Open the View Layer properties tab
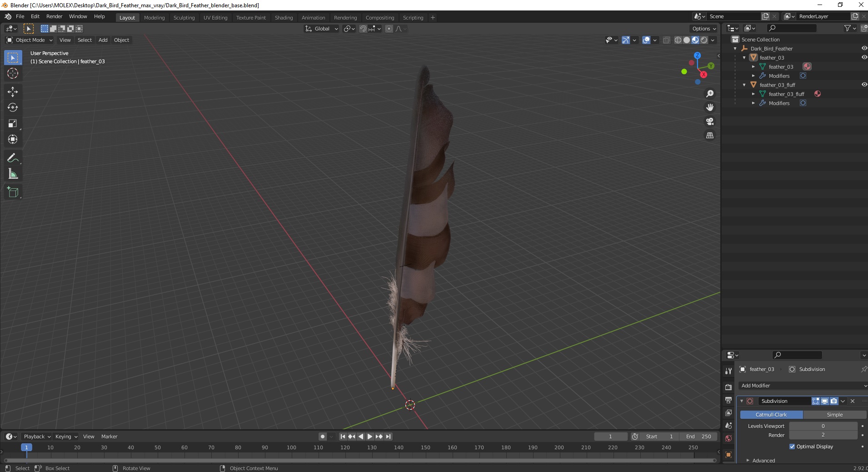 [x=728, y=413]
